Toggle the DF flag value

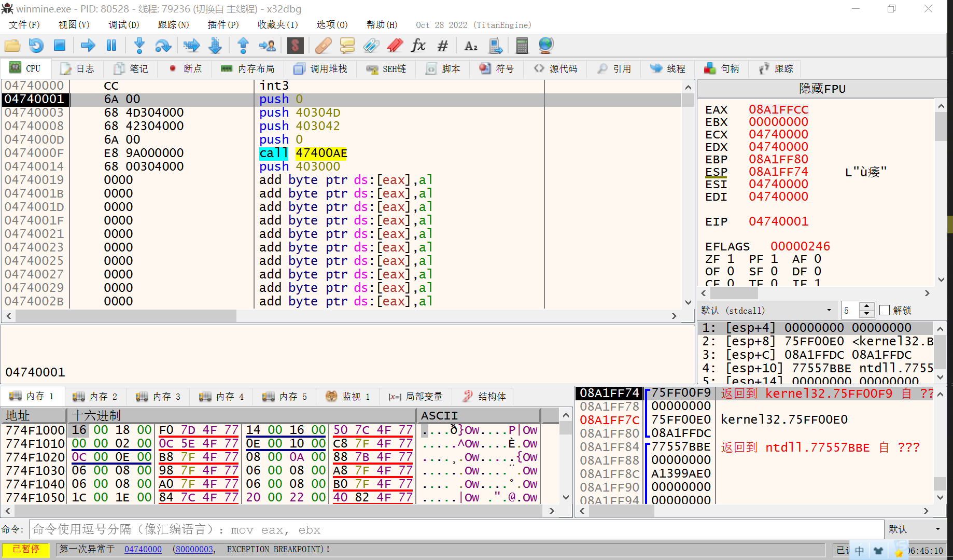coord(818,271)
